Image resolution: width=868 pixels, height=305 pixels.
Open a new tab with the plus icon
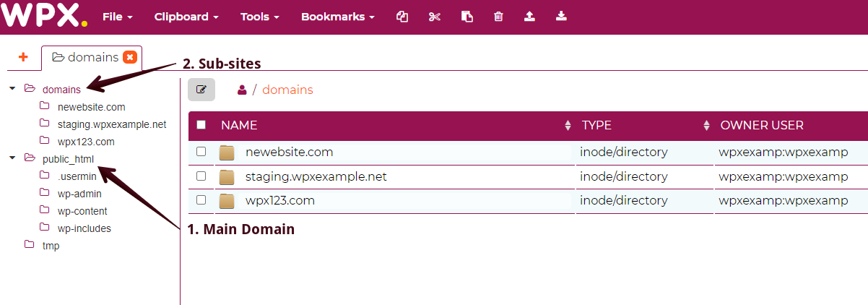pos(23,57)
